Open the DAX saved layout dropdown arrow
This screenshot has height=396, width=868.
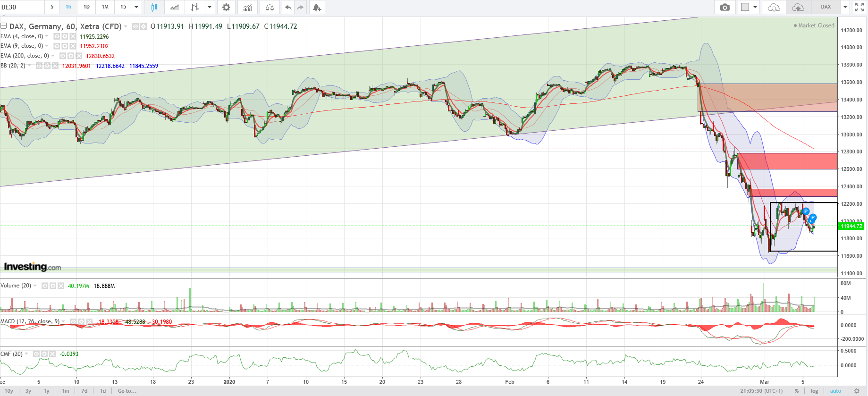point(845,7)
